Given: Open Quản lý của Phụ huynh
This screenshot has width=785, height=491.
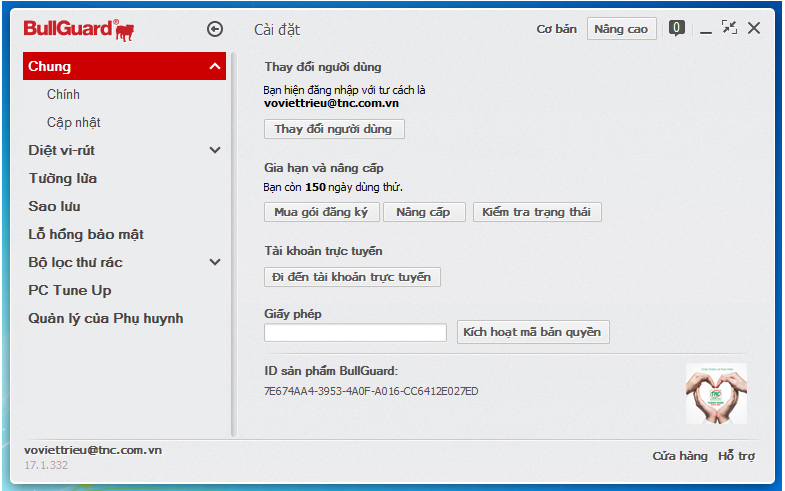Looking at the screenshot, I should [106, 318].
